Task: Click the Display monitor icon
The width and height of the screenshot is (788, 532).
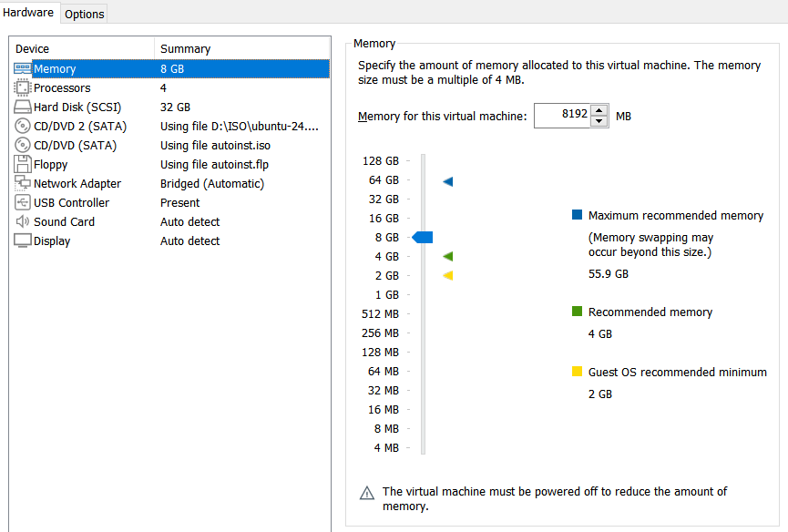Action: (23, 241)
